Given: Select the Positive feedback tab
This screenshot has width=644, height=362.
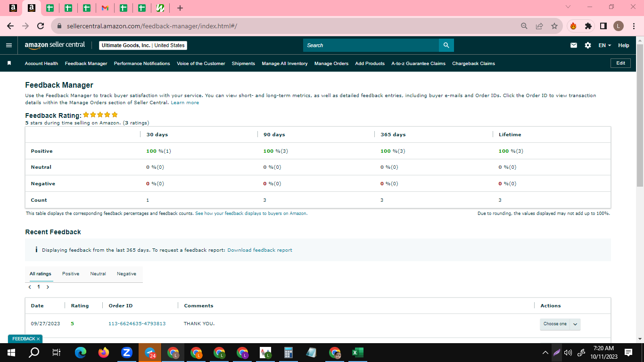Looking at the screenshot, I should (71, 274).
